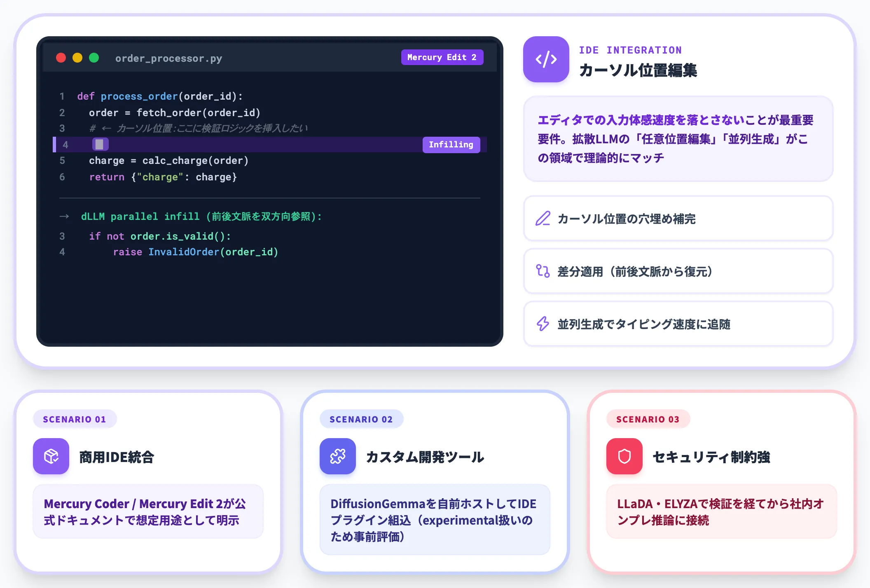Click the dLLM parallel infill header text
Screen dimensions: 870x588
[201, 217]
